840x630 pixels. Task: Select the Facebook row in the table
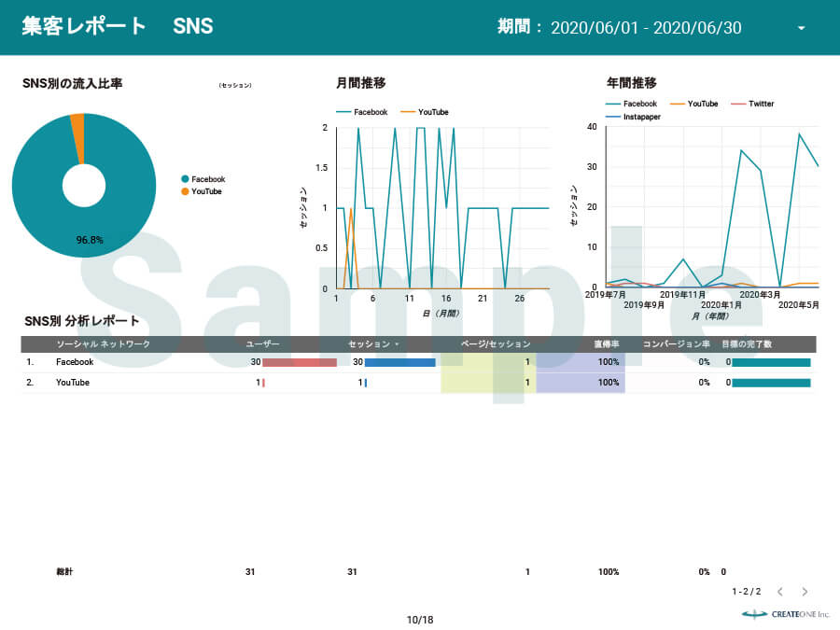[75, 362]
